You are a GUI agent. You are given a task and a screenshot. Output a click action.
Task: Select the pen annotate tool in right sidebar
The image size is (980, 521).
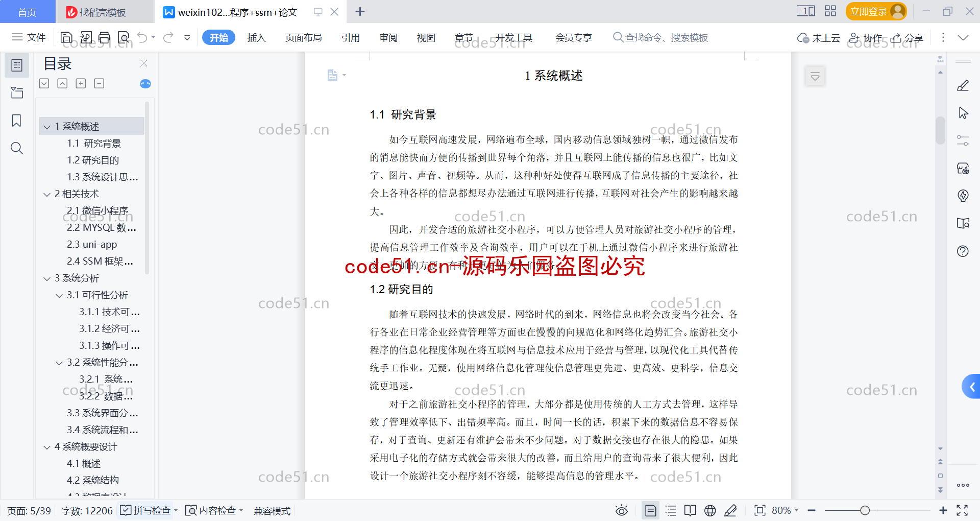(963, 85)
